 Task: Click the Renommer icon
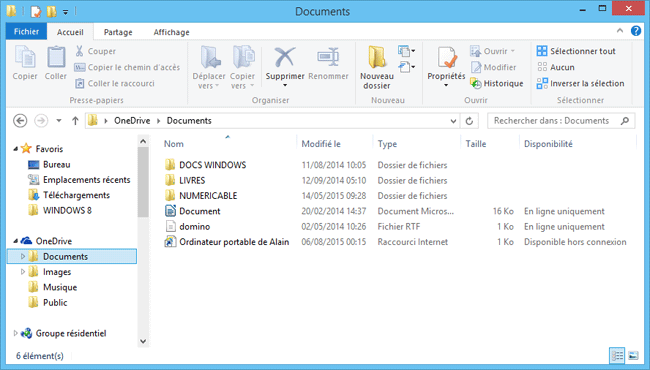[328, 57]
